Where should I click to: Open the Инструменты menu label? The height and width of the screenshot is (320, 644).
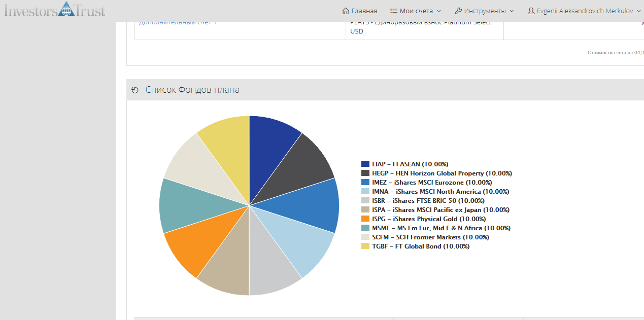pyautogui.click(x=485, y=11)
